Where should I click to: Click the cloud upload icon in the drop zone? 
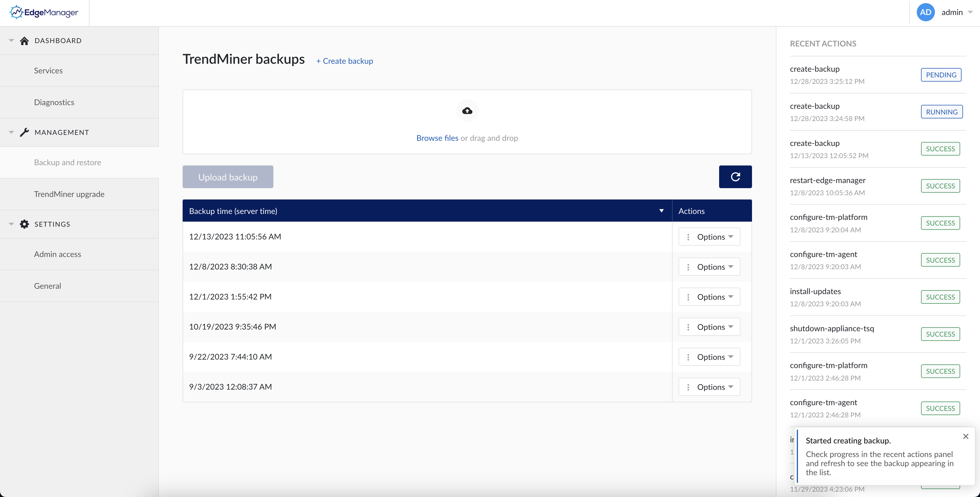pos(467,111)
